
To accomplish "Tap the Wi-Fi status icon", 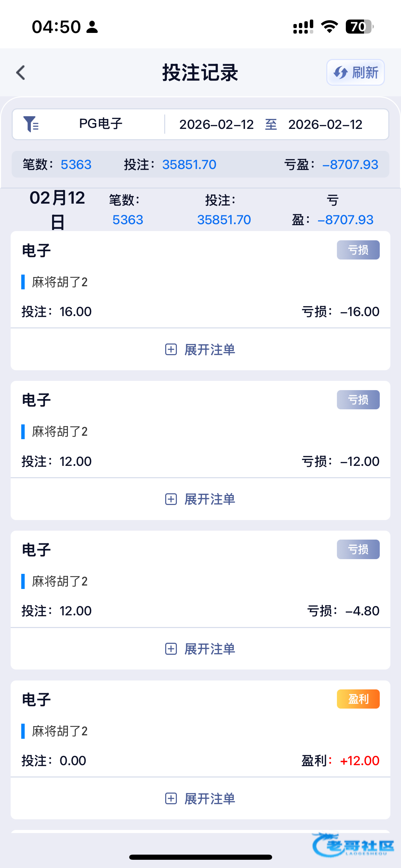I will (x=329, y=27).
